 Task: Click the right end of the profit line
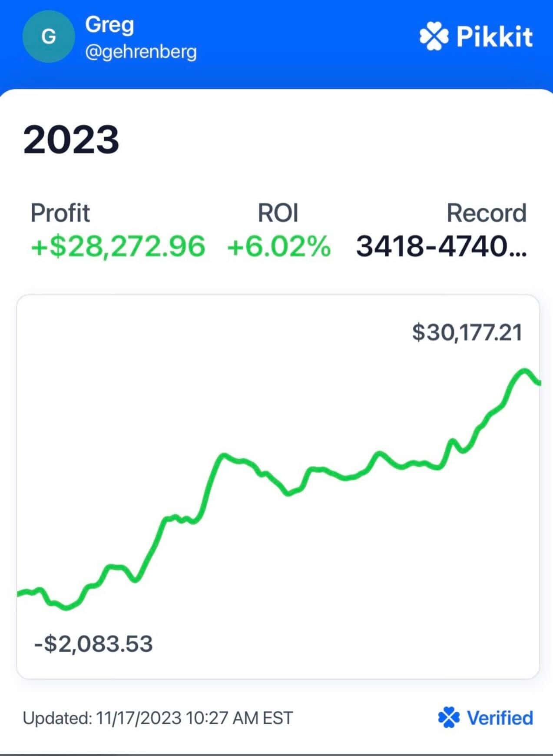pos(539,383)
